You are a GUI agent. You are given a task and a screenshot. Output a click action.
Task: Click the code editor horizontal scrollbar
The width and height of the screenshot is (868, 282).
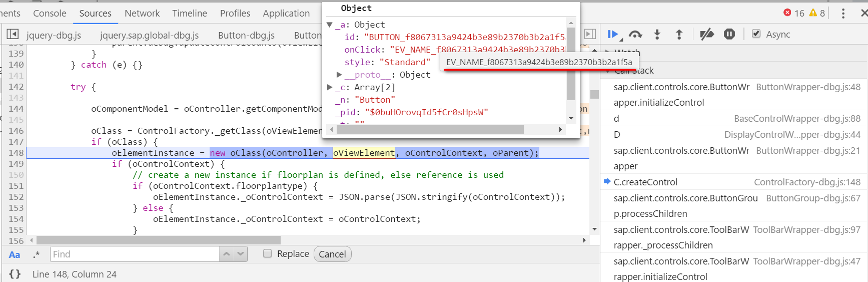(158, 240)
